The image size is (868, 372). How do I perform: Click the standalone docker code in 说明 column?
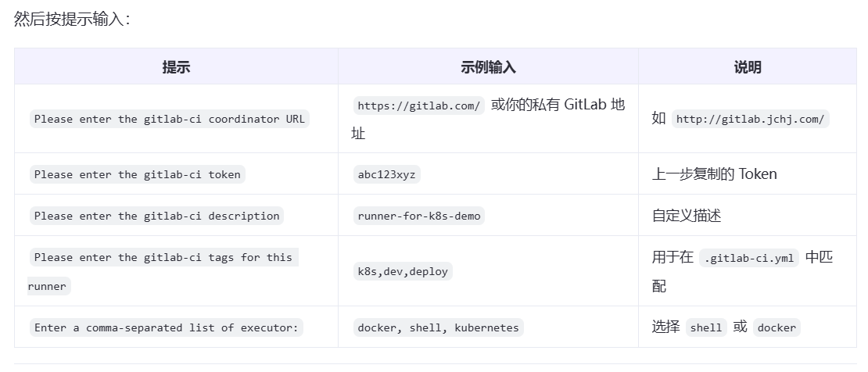point(777,327)
